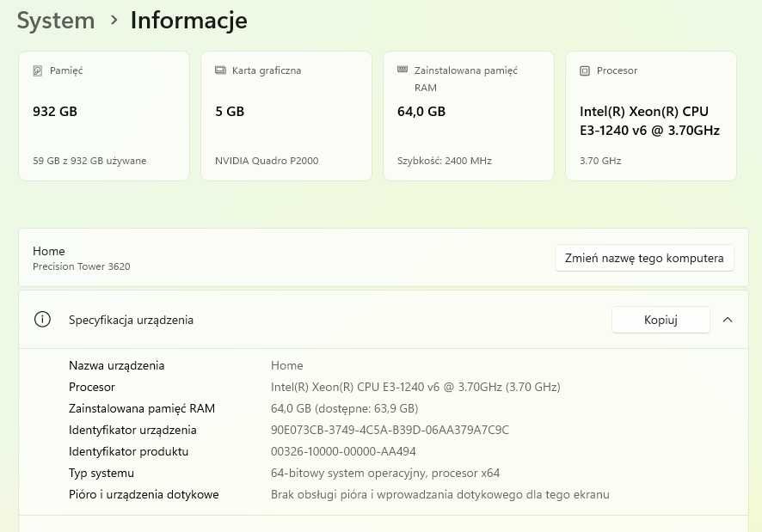Viewport: 762px width, 532px height.
Task: Click device ID '90E073CB-3749-4C5A-B39D-06AA379A7C9C'
Action: click(390, 430)
